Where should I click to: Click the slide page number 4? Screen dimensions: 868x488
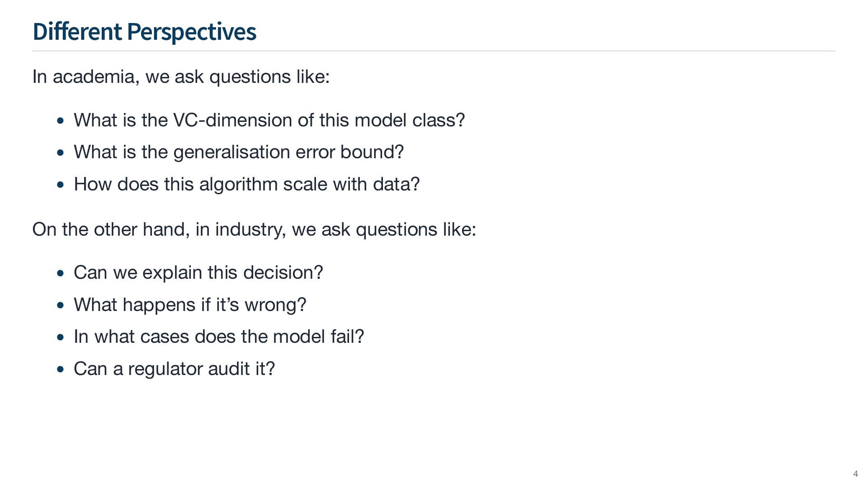(855, 474)
